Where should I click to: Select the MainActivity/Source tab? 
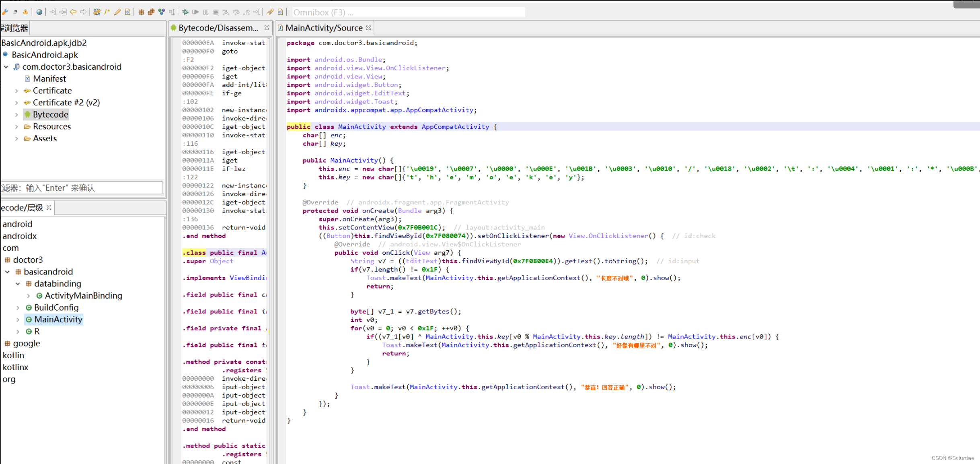point(323,28)
